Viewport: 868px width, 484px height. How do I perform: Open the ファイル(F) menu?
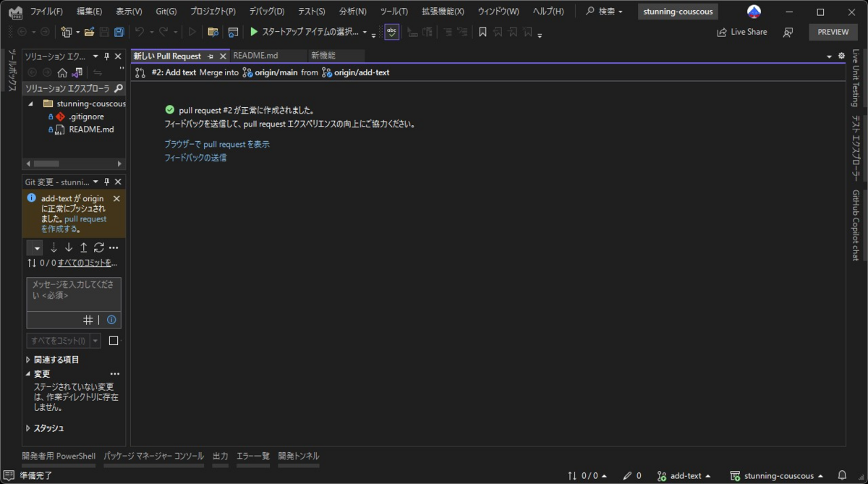pos(46,12)
